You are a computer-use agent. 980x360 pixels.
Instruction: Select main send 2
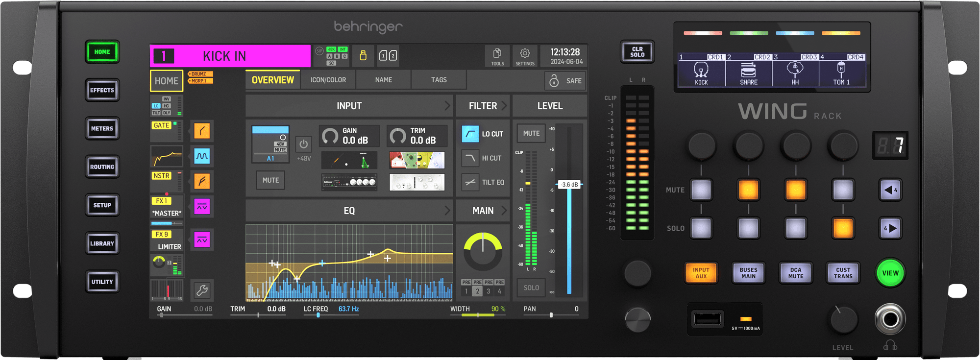click(x=477, y=291)
